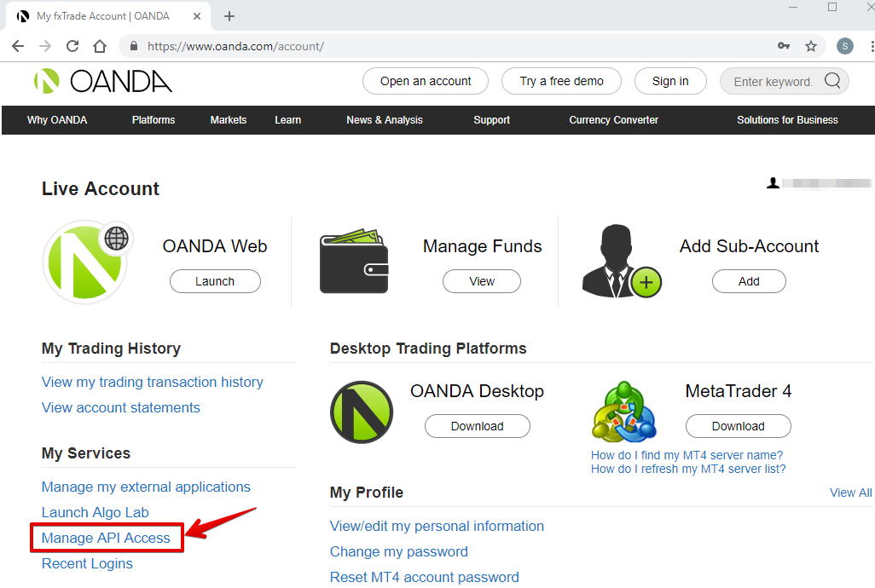Image resolution: width=875 pixels, height=588 pixels.
Task: Download MetaTrader 4
Action: [738, 426]
